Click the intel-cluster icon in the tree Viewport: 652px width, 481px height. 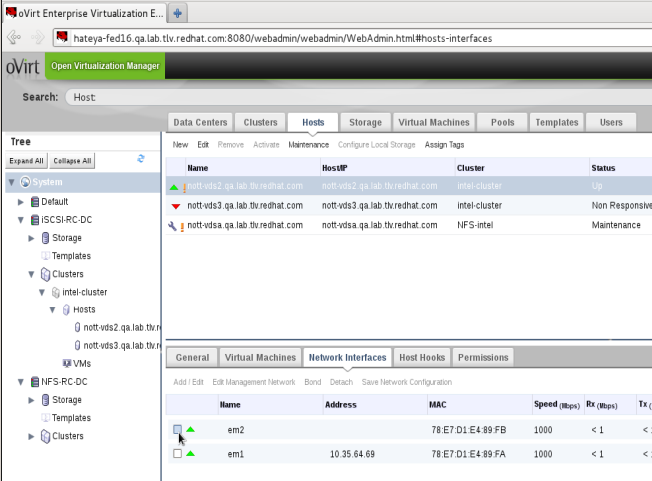click(x=56, y=292)
